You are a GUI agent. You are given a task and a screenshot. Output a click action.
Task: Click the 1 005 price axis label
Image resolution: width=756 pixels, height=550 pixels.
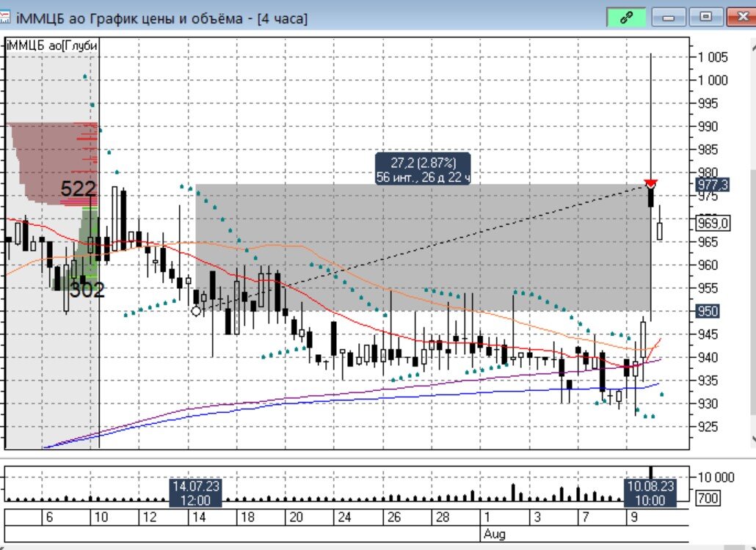coord(713,57)
